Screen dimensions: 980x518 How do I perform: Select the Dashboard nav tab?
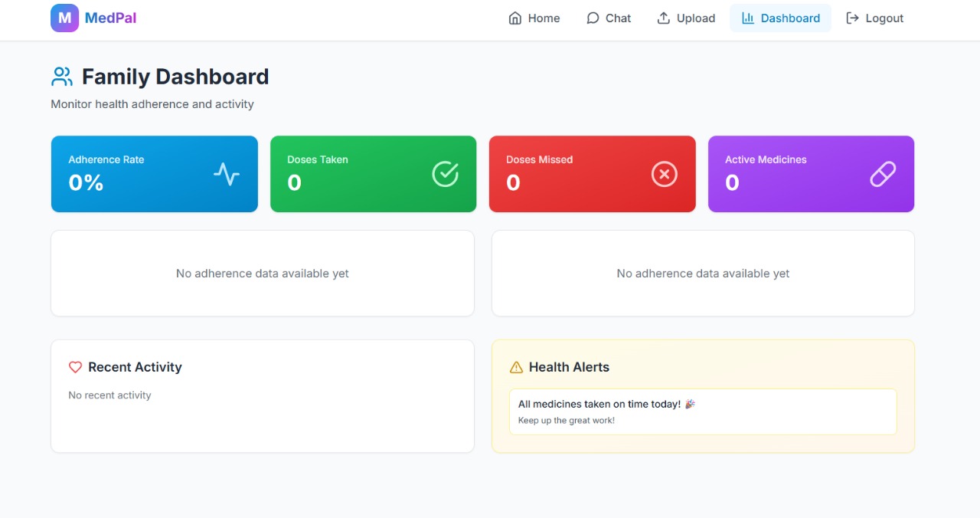pyautogui.click(x=780, y=18)
